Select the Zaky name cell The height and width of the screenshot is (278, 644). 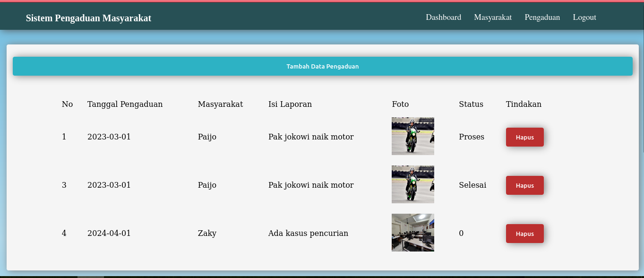click(207, 233)
